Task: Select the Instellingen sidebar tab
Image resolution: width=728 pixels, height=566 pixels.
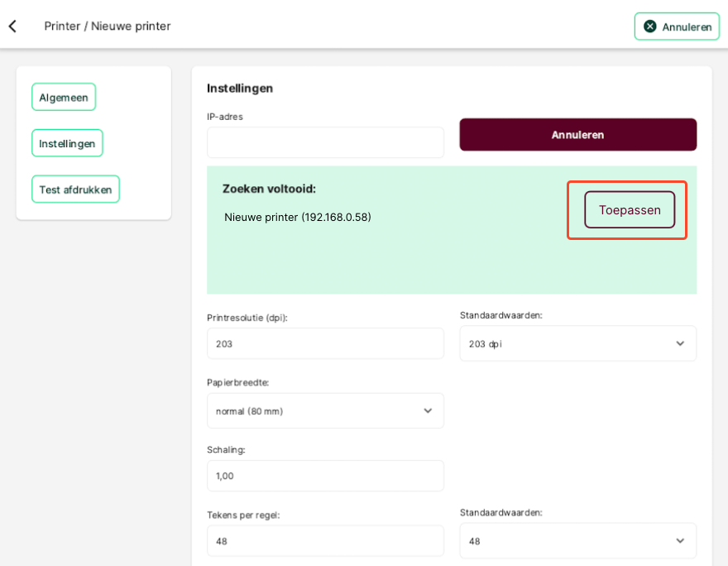Action: (67, 143)
